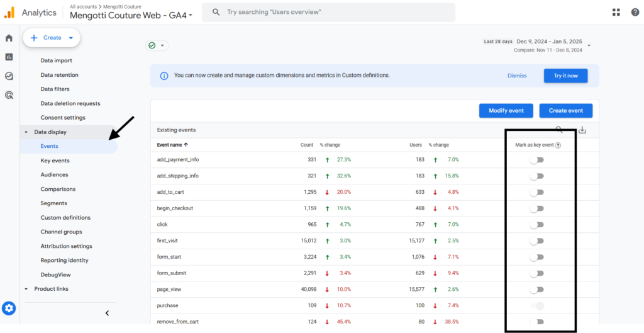Expand the Product links section
Viewport: 644px width, 333px height.
26,289
